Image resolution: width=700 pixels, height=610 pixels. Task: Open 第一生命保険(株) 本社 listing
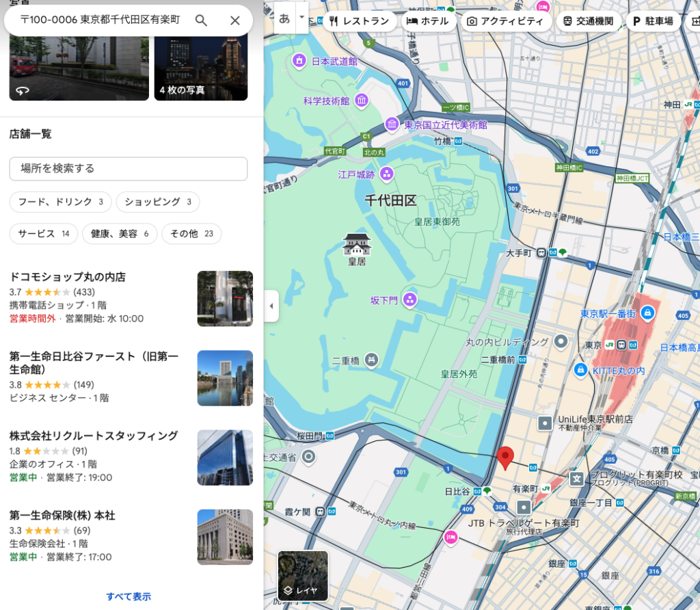pyautogui.click(x=131, y=537)
